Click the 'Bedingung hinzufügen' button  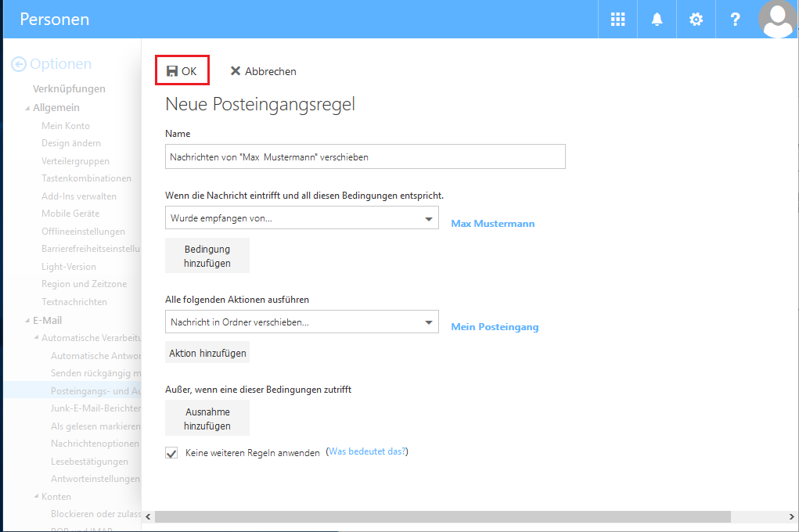[x=207, y=254]
